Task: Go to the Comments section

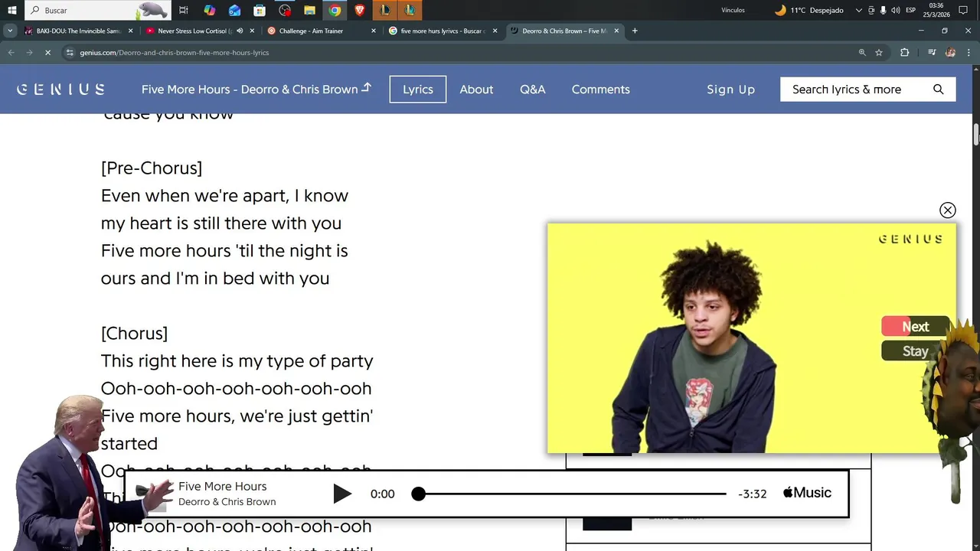Action: pyautogui.click(x=600, y=89)
